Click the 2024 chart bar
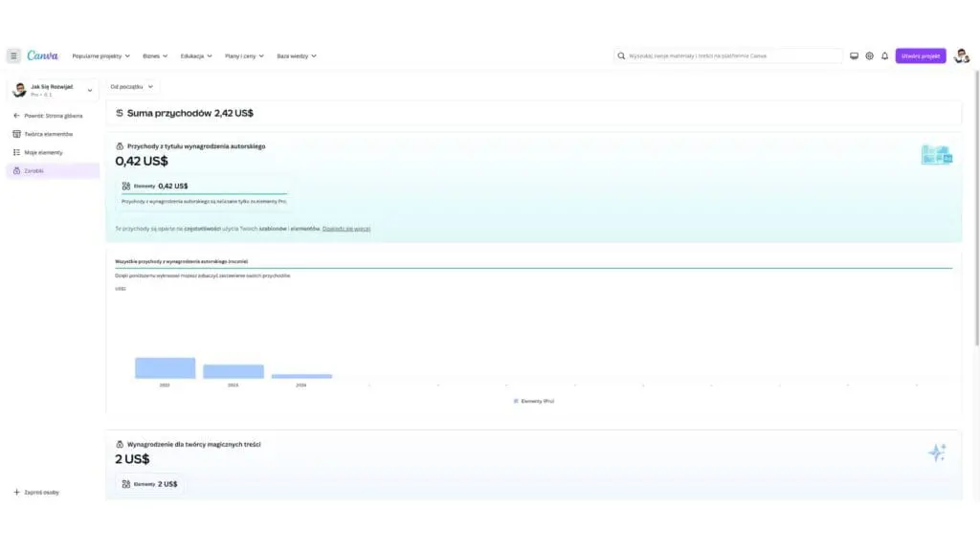The height and width of the screenshot is (551, 980). click(x=301, y=376)
